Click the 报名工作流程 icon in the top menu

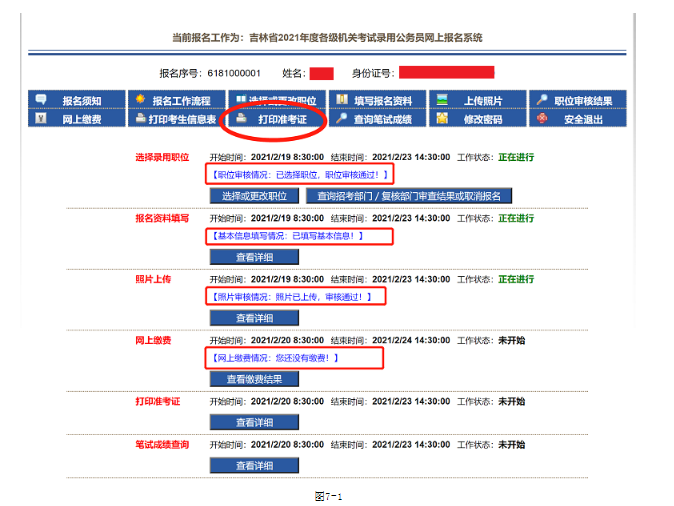coord(141,100)
